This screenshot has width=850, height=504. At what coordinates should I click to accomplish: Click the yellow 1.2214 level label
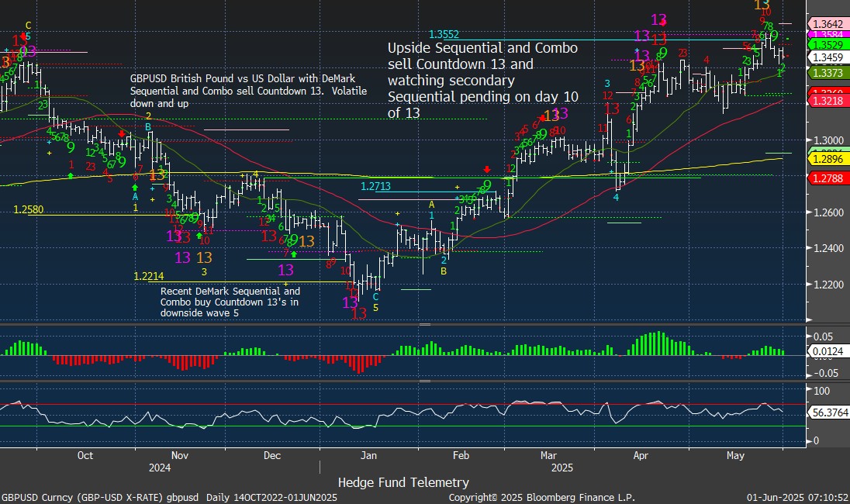(149, 276)
